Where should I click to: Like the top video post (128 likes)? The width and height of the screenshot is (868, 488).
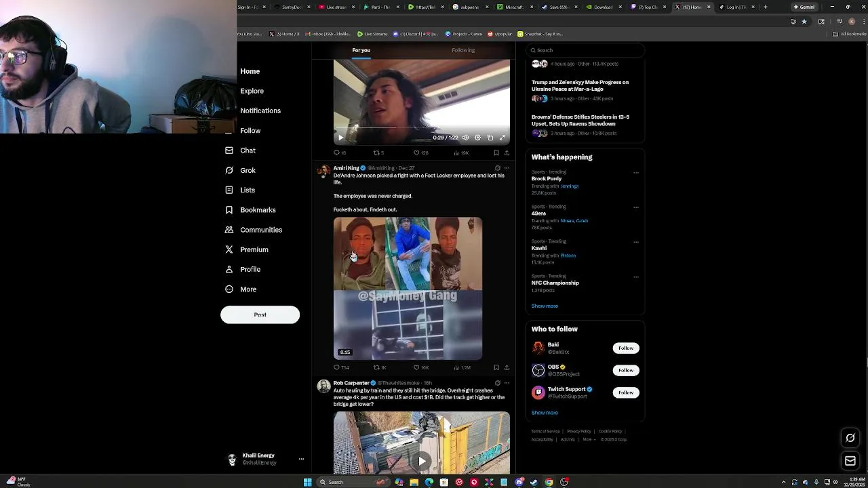click(420, 152)
